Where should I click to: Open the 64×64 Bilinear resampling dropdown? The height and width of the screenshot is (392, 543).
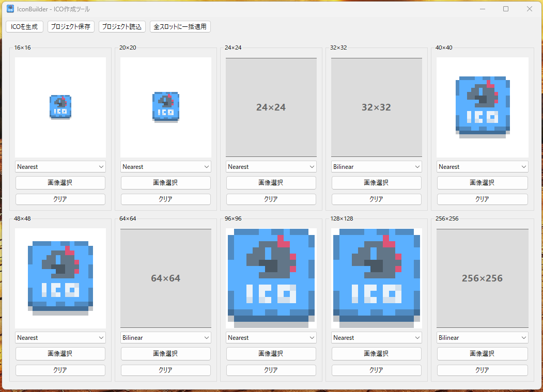pos(166,338)
